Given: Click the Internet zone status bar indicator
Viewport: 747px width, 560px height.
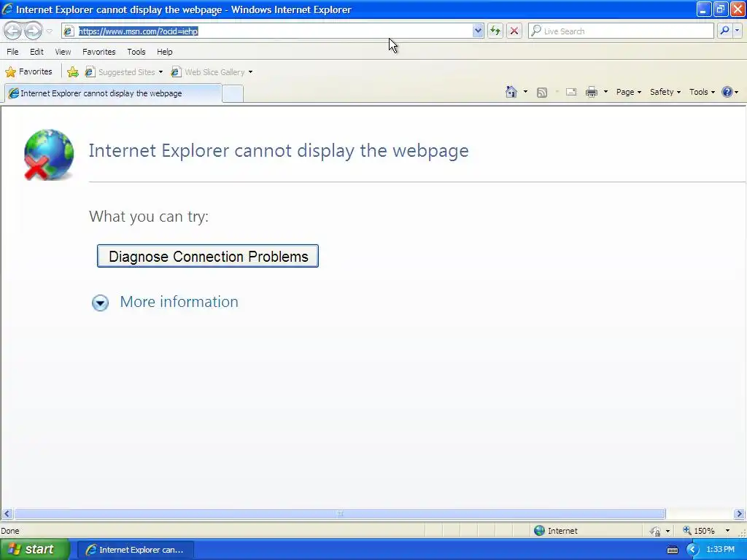Looking at the screenshot, I should click(x=557, y=531).
